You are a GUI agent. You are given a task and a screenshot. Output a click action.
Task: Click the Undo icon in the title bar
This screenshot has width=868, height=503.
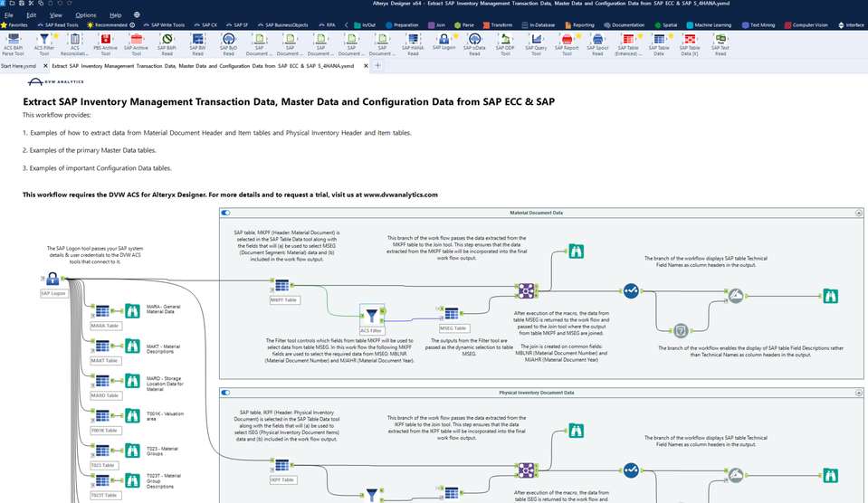pyautogui.click(x=59, y=4)
